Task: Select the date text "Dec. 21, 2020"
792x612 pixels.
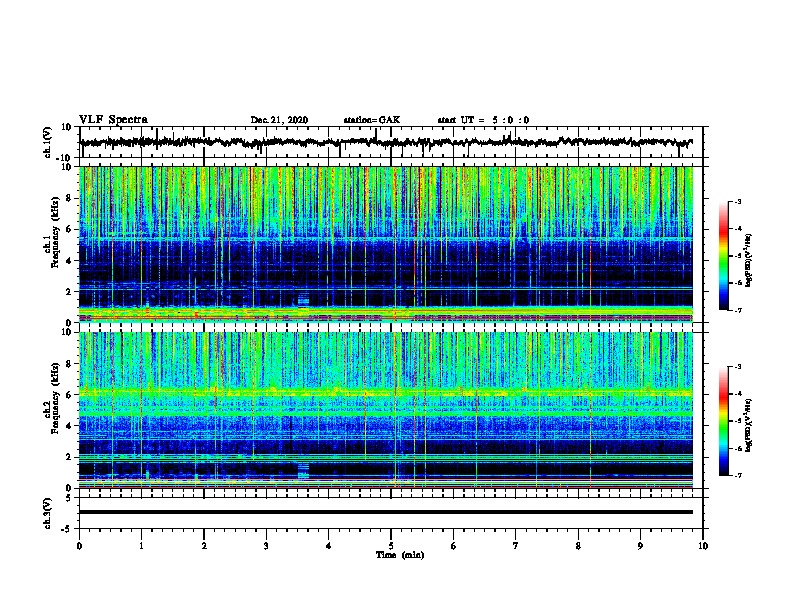Action: click(x=279, y=120)
